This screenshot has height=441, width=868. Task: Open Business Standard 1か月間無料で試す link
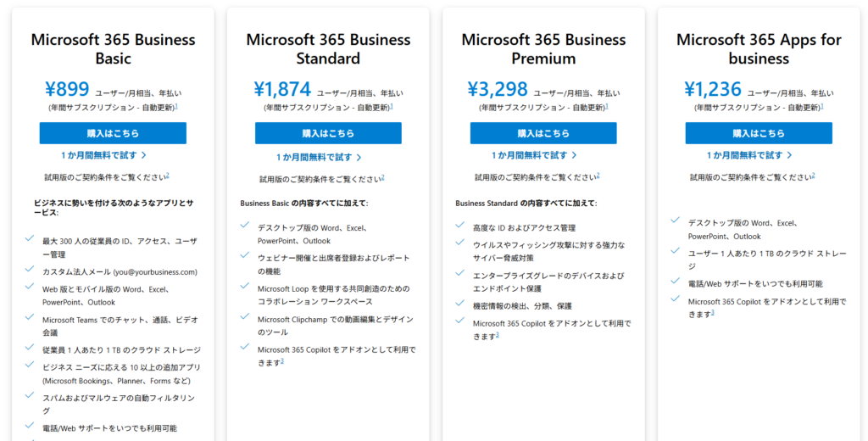click(320, 158)
